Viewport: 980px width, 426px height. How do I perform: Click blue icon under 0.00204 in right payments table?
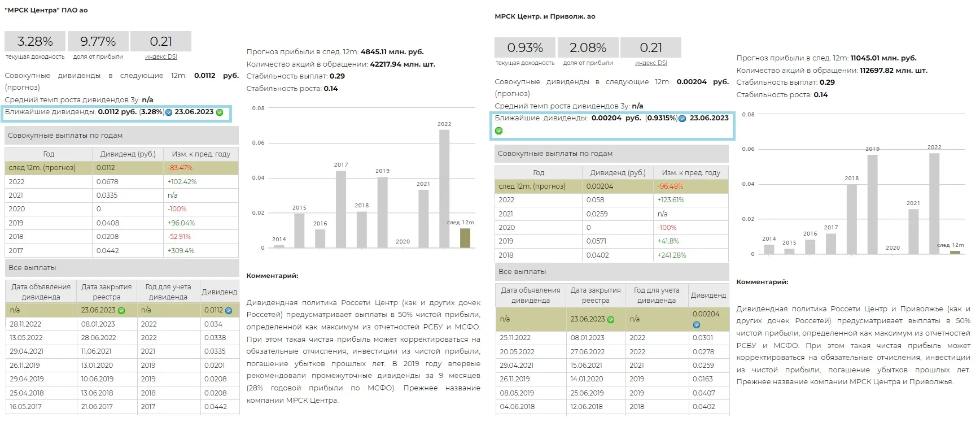click(x=697, y=325)
